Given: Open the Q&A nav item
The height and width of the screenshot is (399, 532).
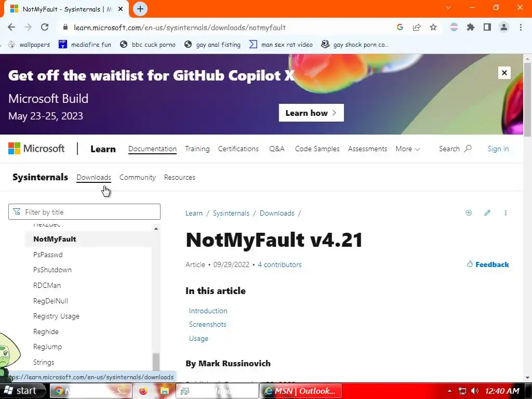Looking at the screenshot, I should (276, 149).
